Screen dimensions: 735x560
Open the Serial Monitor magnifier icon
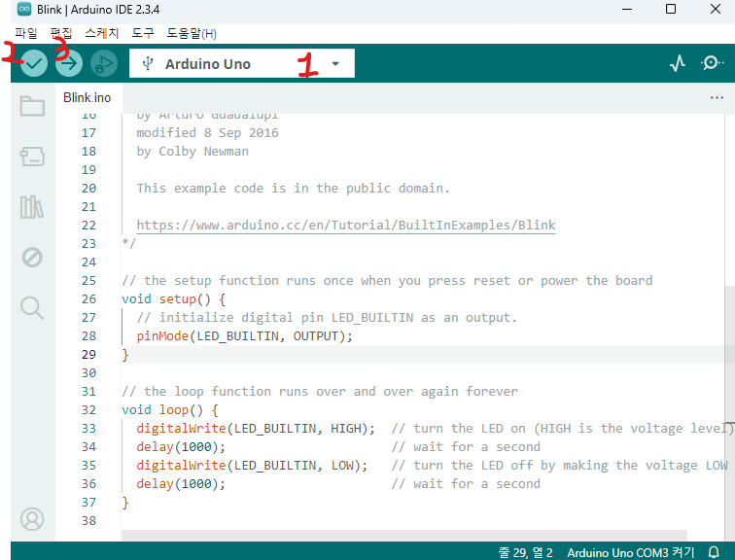[x=712, y=63]
